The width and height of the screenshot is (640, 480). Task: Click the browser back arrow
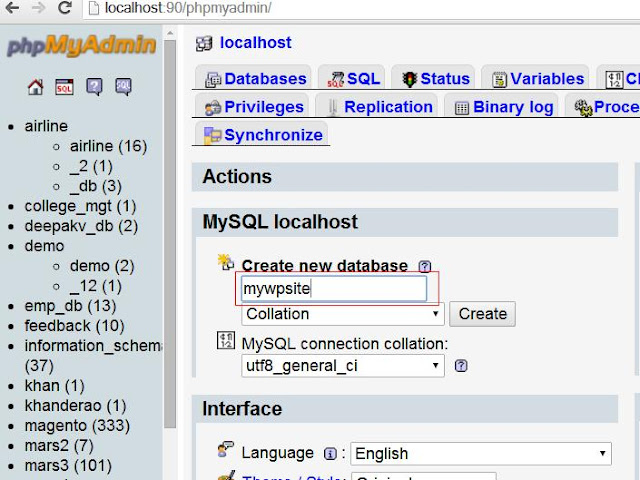coord(9,9)
